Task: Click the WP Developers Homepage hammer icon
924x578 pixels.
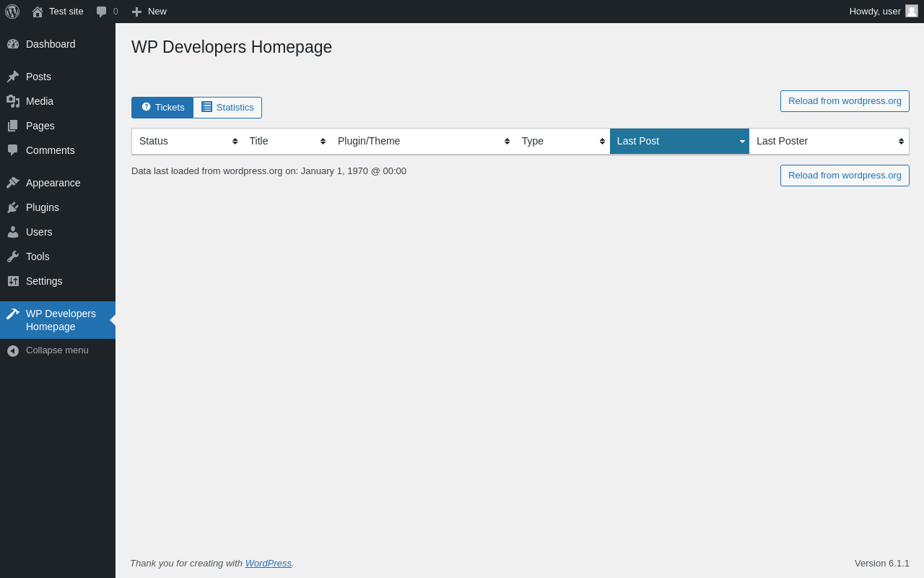Action: tap(13, 314)
